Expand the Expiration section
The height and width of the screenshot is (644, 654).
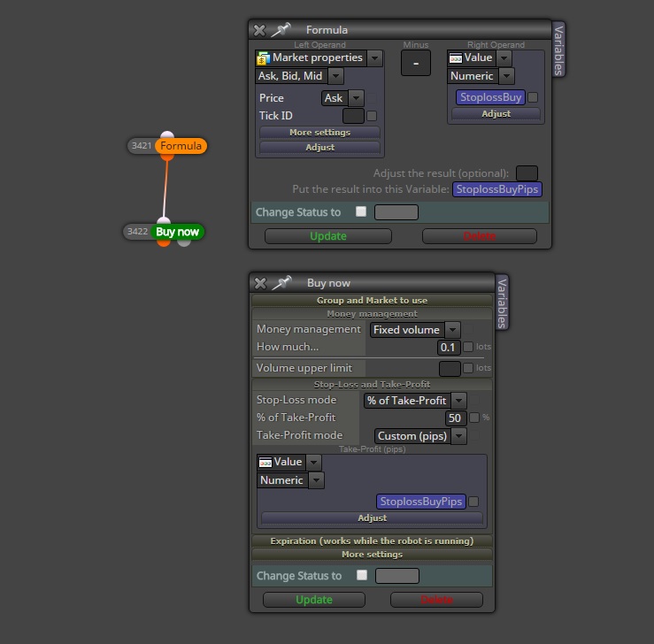[372, 541]
